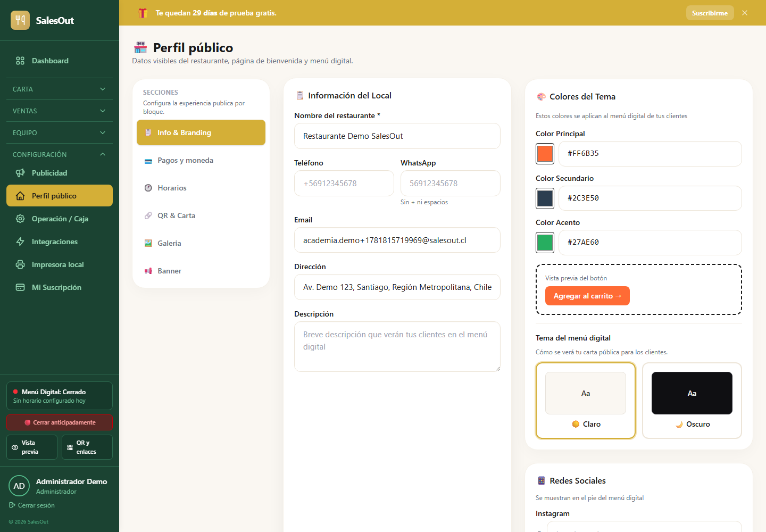The height and width of the screenshot is (532, 766).
Task: Open Dashboard from the sidebar
Action: click(x=60, y=61)
